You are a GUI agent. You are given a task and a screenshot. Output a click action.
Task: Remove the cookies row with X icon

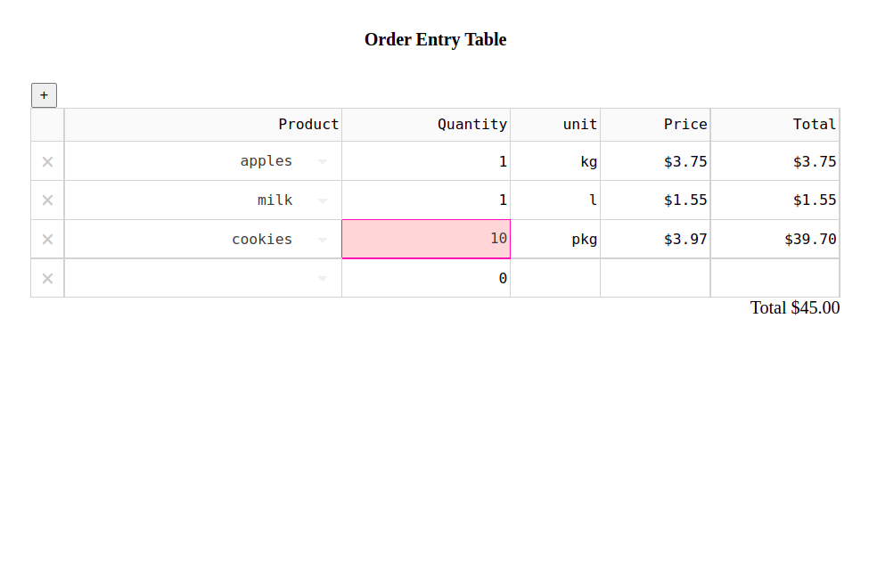(x=47, y=240)
